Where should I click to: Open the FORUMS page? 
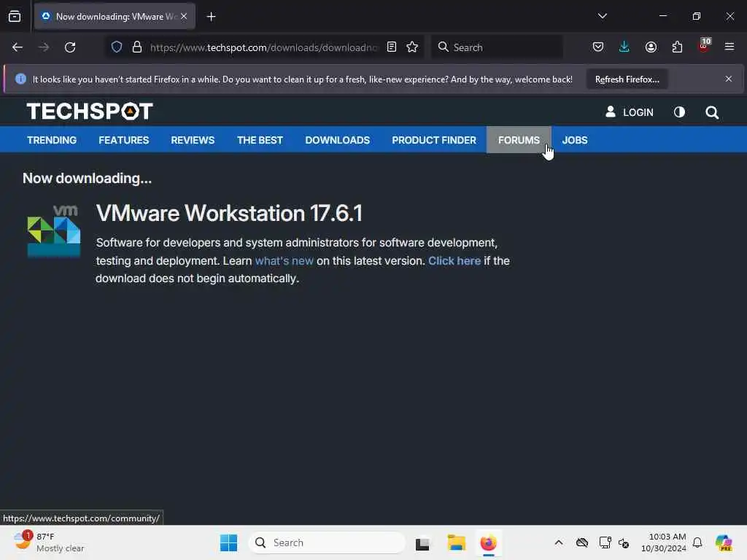(x=519, y=140)
